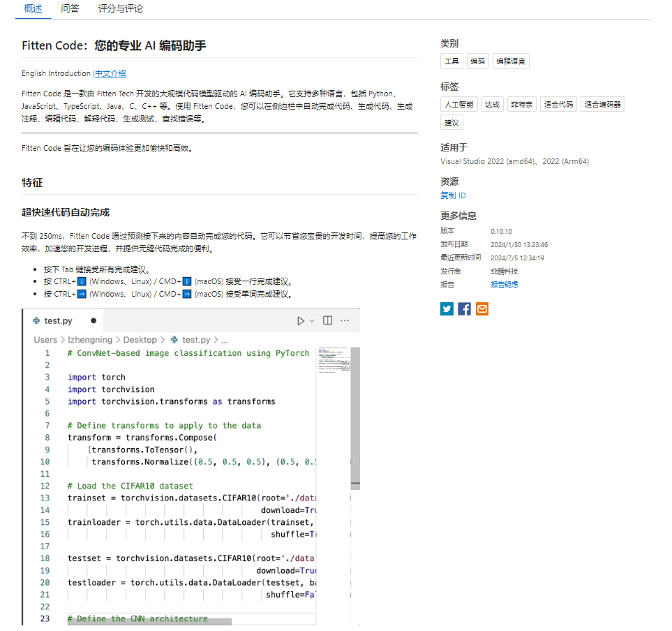The width and height of the screenshot is (672, 631).
Task: Open the 概述 tab
Action: pos(33,8)
